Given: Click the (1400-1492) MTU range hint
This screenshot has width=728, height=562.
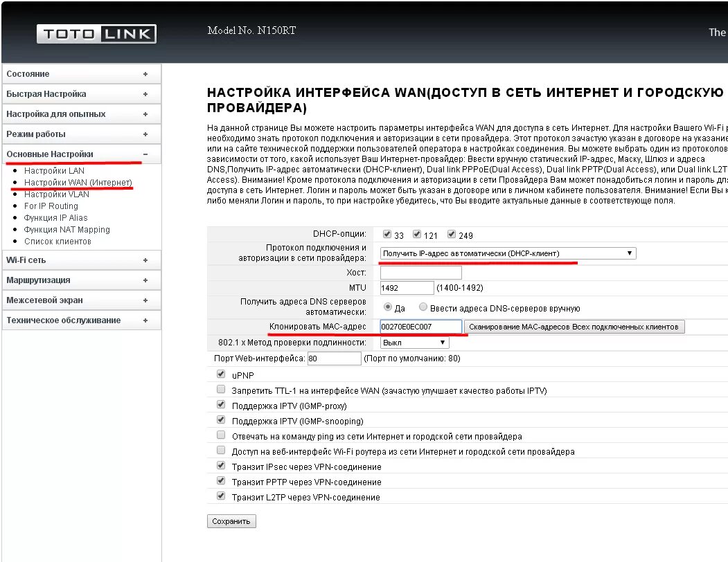Looking at the screenshot, I should pyautogui.click(x=460, y=288).
